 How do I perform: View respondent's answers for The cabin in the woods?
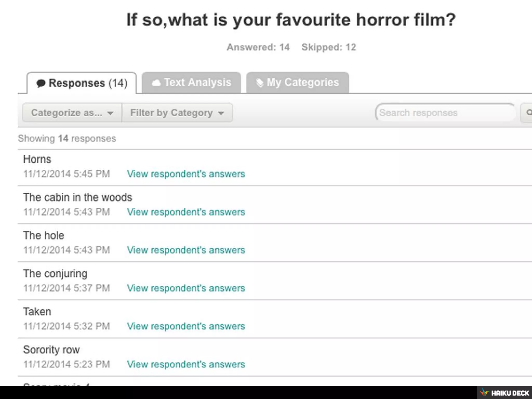click(x=186, y=212)
